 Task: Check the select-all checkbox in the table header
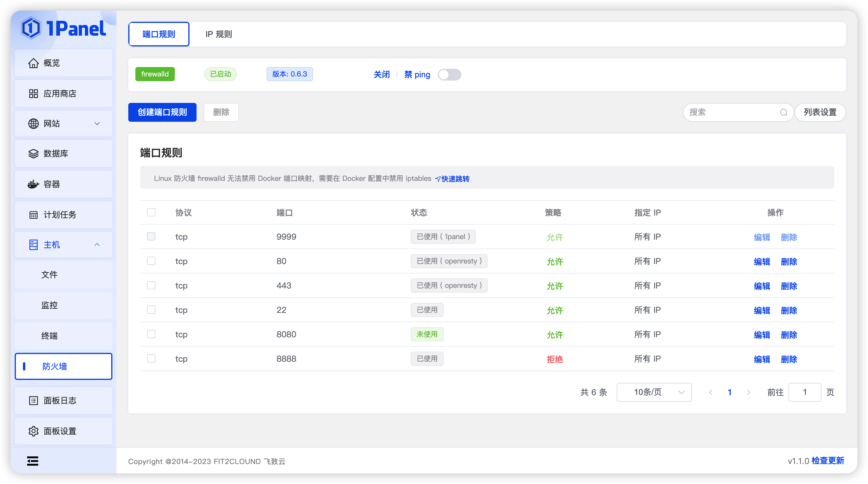coord(151,213)
